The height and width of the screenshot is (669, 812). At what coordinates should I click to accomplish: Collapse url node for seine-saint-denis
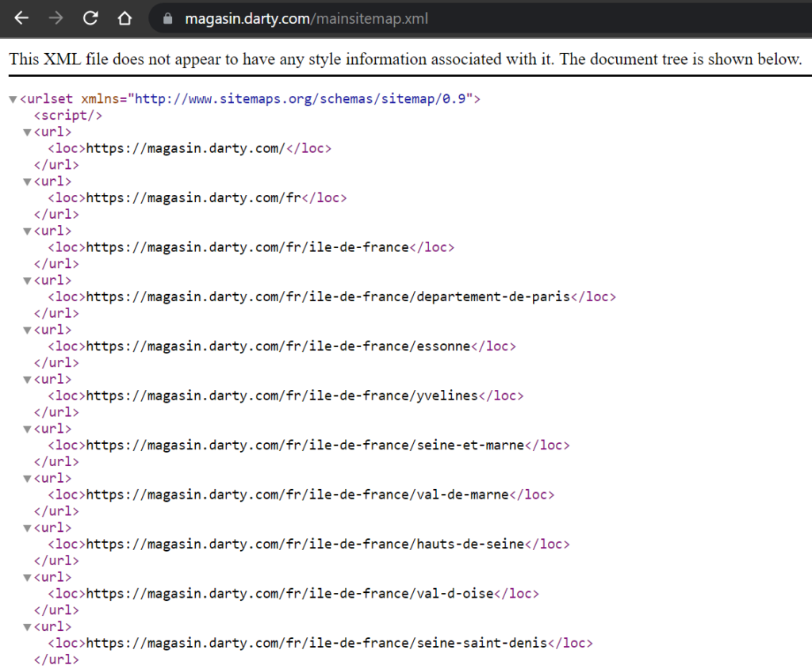[28, 627]
